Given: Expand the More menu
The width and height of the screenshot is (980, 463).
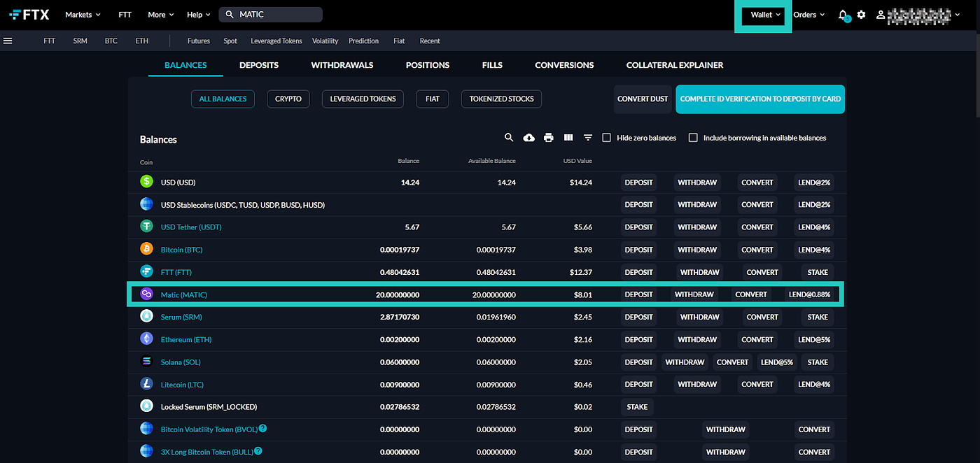Looking at the screenshot, I should tap(161, 15).
